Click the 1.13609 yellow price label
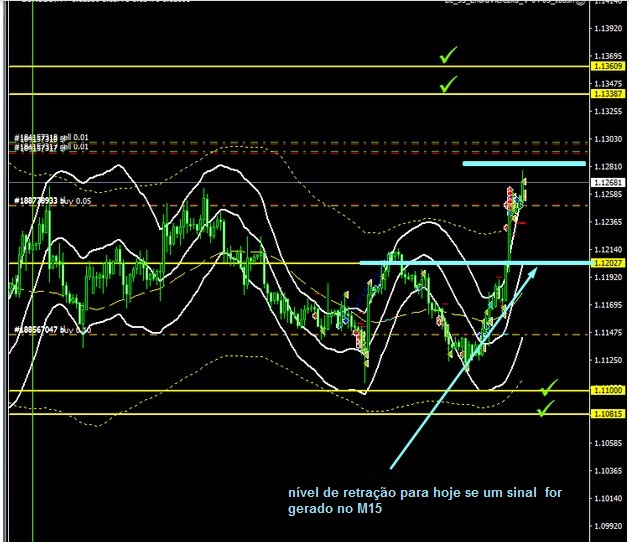The image size is (629, 542). tap(608, 66)
